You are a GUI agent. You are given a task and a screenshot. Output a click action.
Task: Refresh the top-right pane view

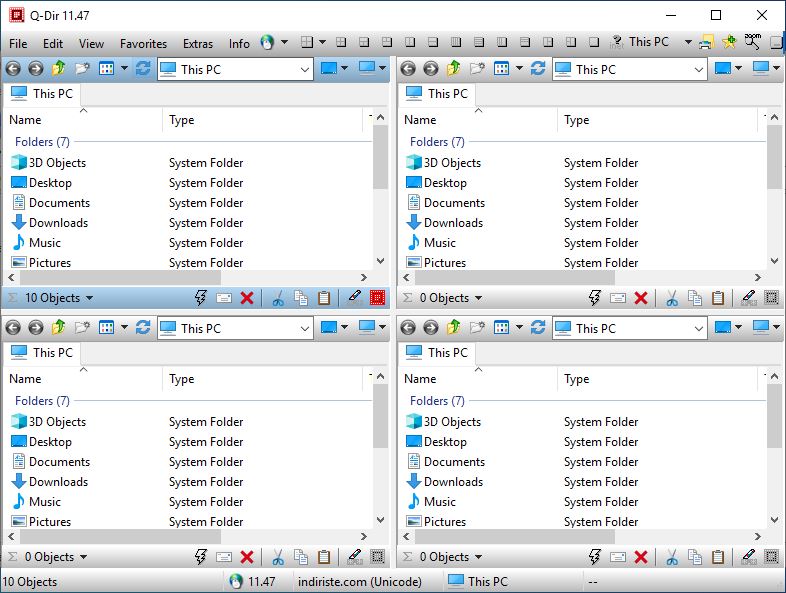(x=538, y=68)
